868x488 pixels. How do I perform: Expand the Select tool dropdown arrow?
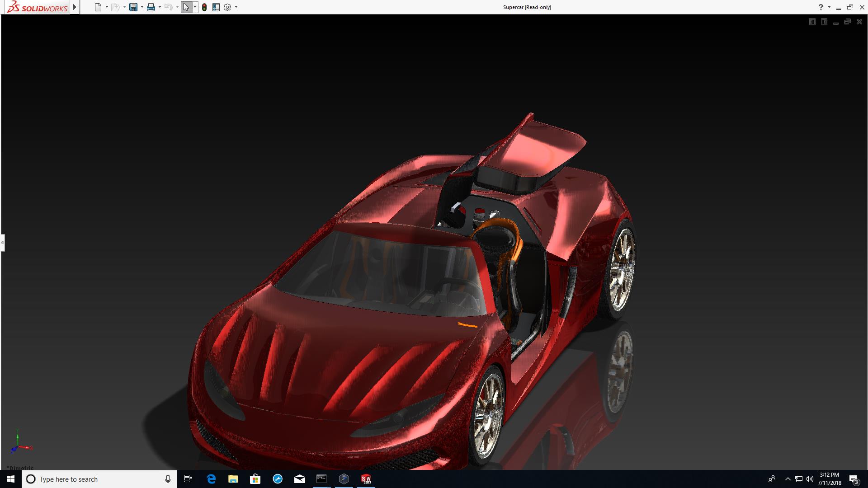(x=195, y=7)
